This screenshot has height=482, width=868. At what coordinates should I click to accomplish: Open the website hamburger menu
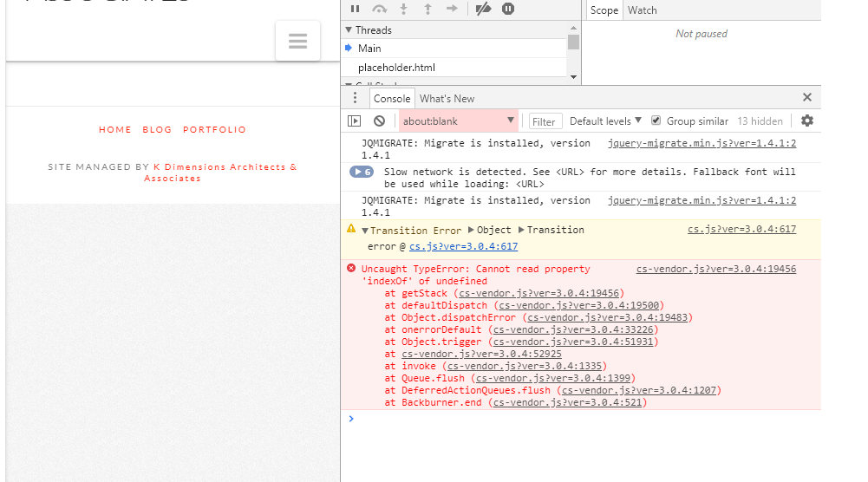(x=297, y=41)
